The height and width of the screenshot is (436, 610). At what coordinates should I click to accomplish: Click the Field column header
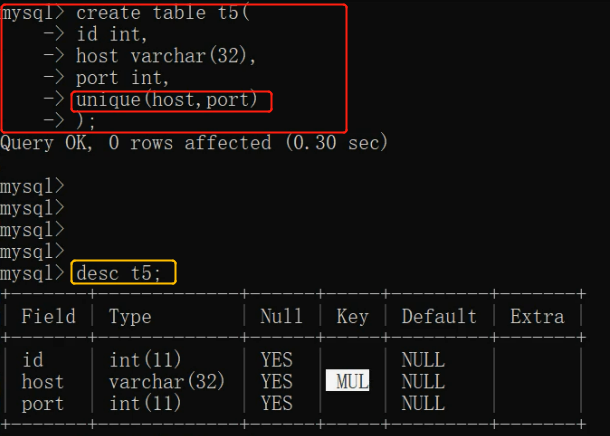pyautogui.click(x=48, y=317)
